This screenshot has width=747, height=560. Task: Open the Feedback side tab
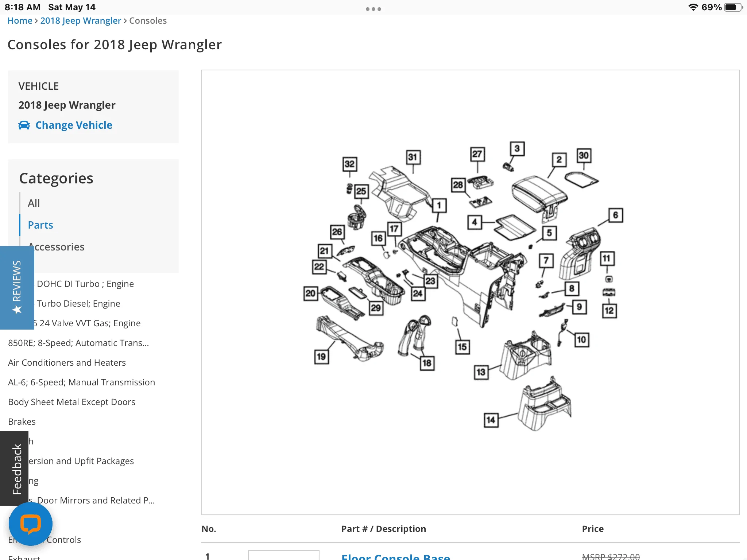14,468
